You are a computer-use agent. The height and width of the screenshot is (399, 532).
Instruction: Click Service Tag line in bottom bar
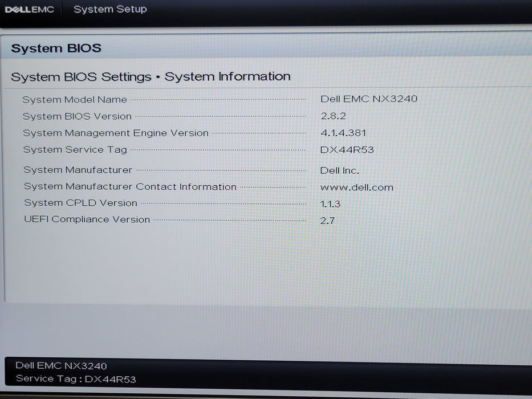click(x=76, y=378)
